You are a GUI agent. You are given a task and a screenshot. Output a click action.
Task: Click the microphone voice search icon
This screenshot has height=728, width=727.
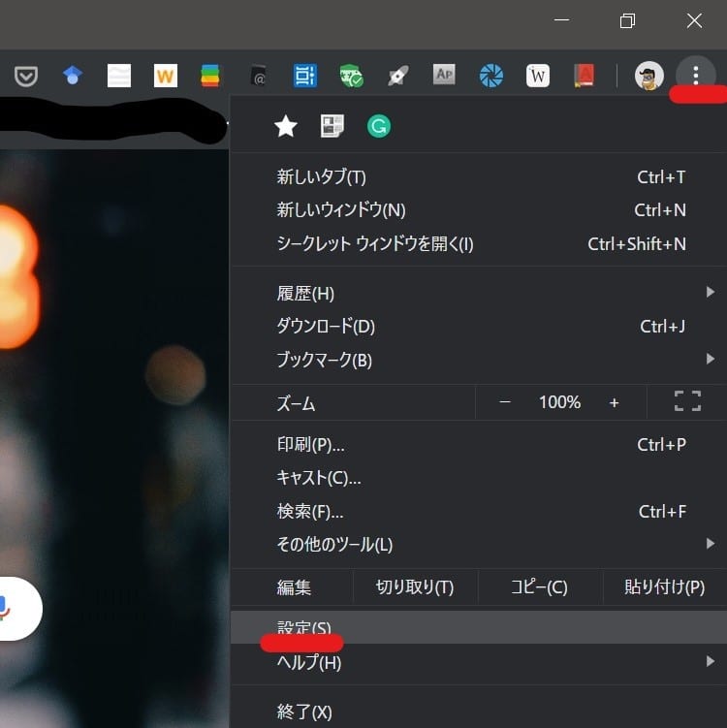(4, 608)
